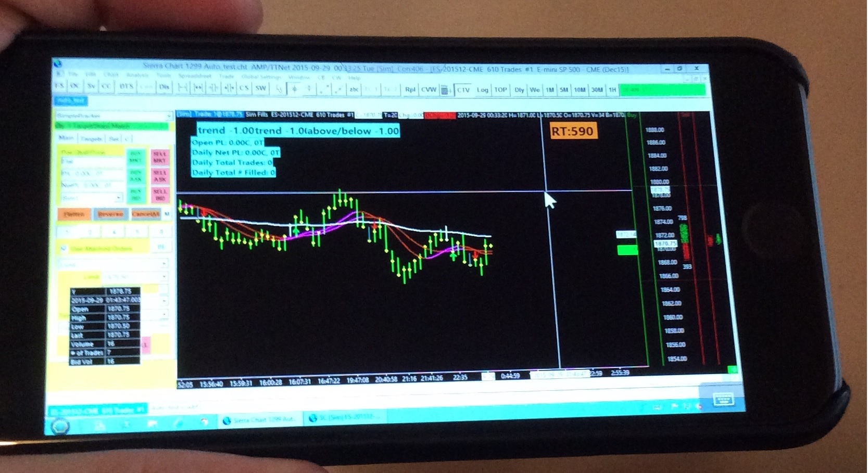The image size is (868, 473).
Task: Click the Rpl replay toolbar button
Action: [x=410, y=90]
